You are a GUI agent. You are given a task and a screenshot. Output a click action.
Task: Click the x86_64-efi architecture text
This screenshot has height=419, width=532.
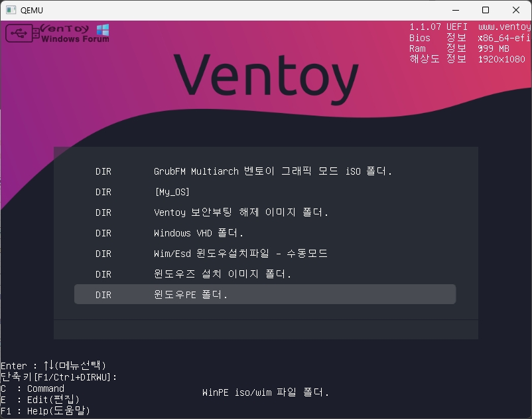504,38
